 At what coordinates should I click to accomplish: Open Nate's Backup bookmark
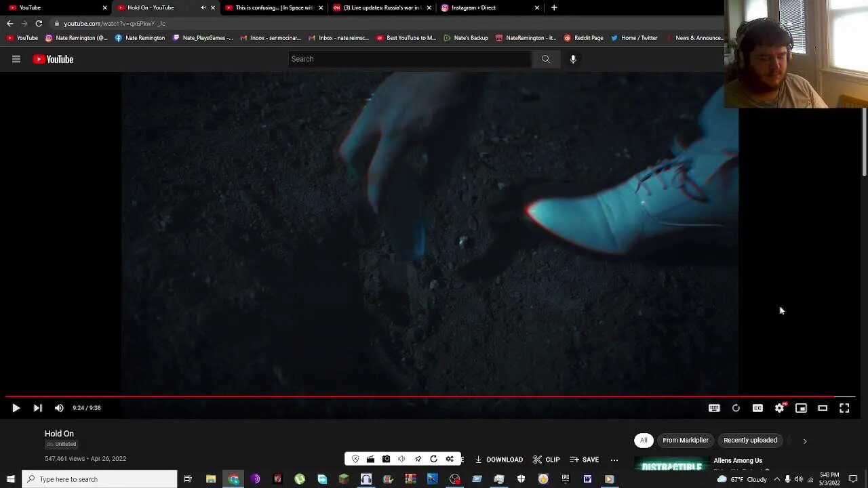click(x=466, y=38)
